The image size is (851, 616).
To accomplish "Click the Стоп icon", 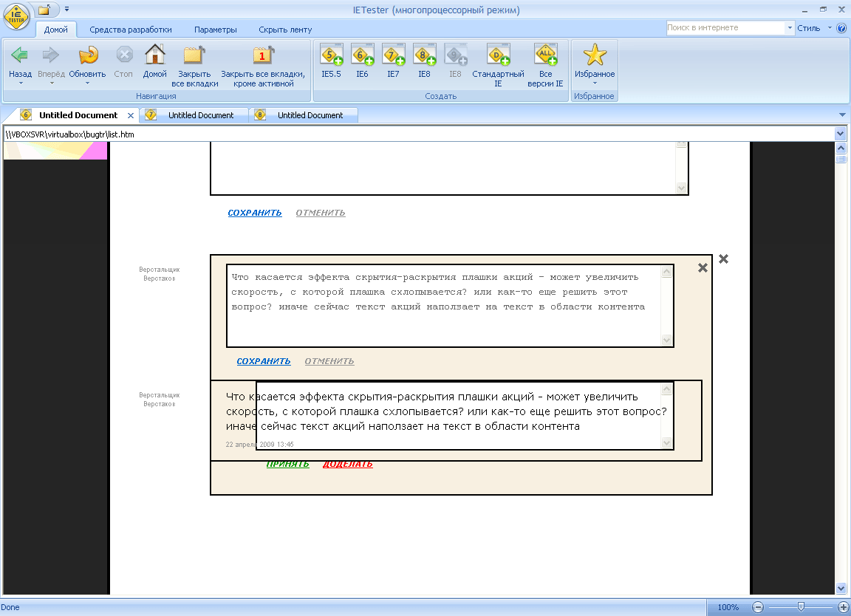I will pos(124,54).
